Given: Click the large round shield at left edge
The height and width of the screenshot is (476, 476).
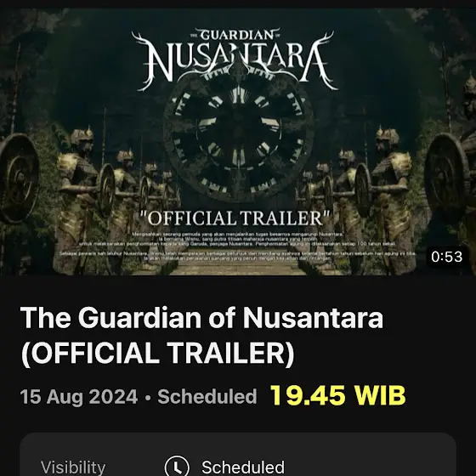Looking at the screenshot, I should pyautogui.click(x=19, y=178).
